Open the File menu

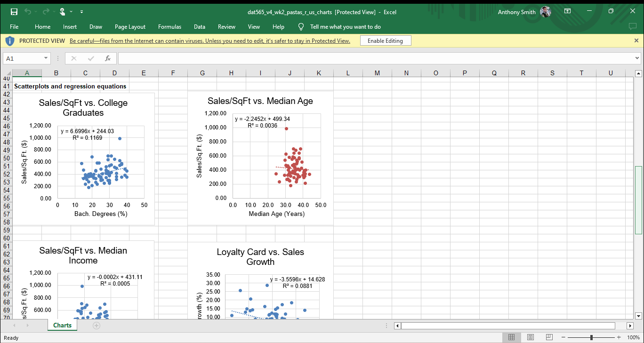[14, 27]
